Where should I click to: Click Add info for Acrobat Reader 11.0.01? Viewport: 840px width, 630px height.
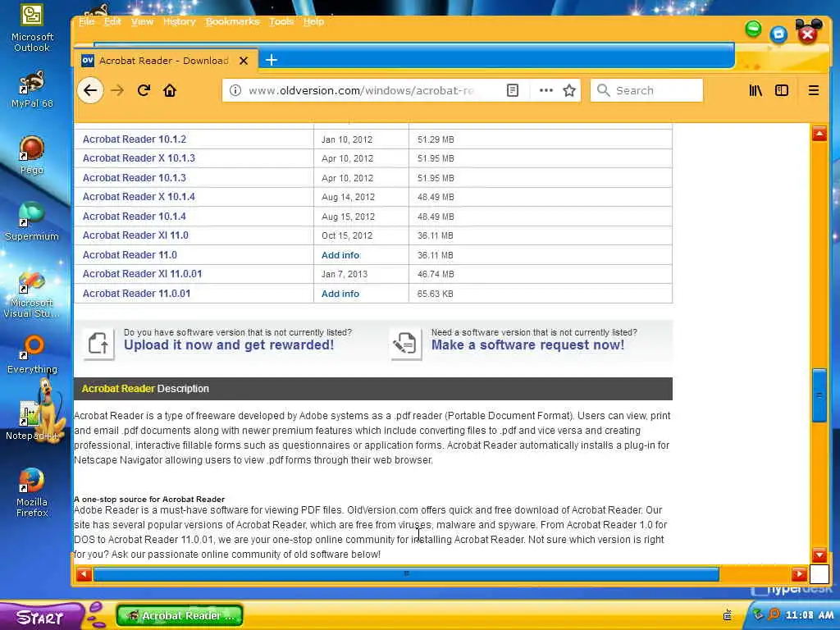click(340, 294)
